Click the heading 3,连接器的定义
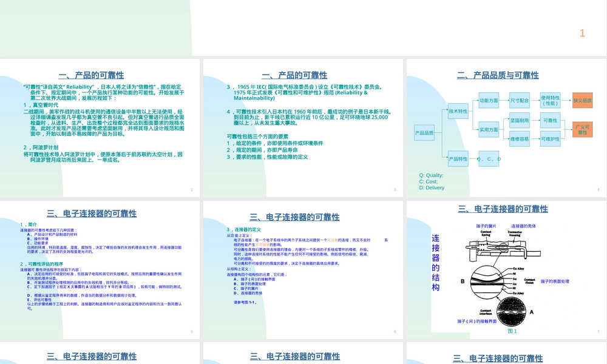The height and width of the screenshot is (364, 607). [243, 229]
